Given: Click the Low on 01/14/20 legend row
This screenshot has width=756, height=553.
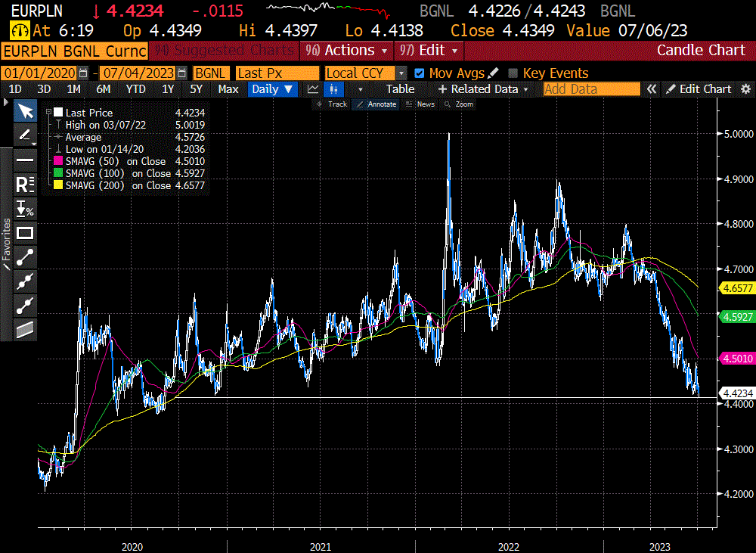Looking at the screenshot, I should coord(129,149).
